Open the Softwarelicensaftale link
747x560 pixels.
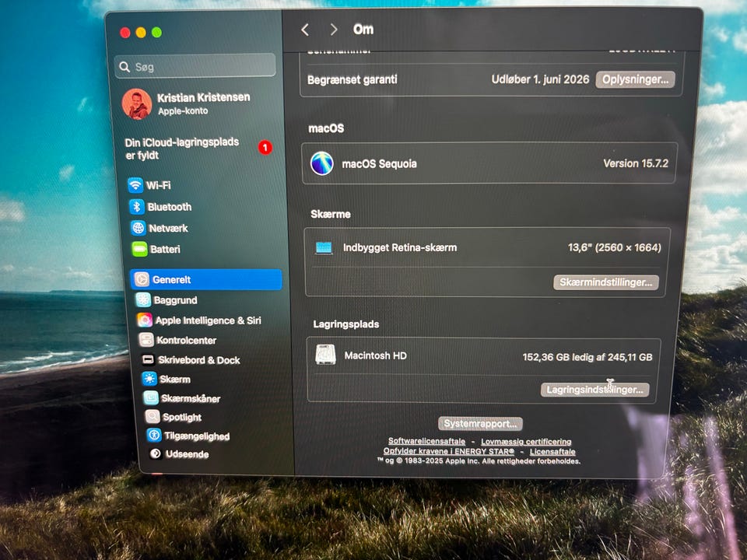426,442
